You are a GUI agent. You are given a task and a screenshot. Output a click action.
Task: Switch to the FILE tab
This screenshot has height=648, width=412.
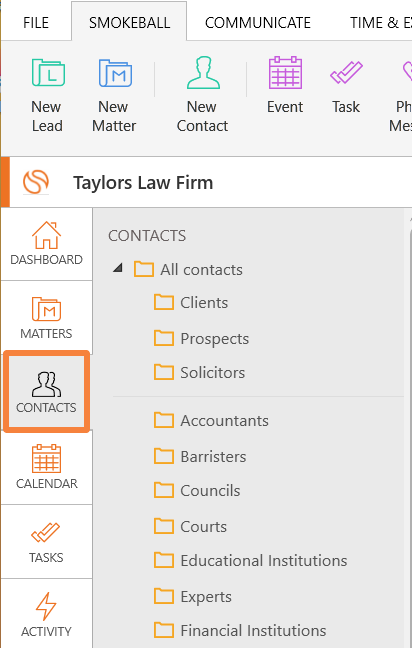tap(36, 22)
